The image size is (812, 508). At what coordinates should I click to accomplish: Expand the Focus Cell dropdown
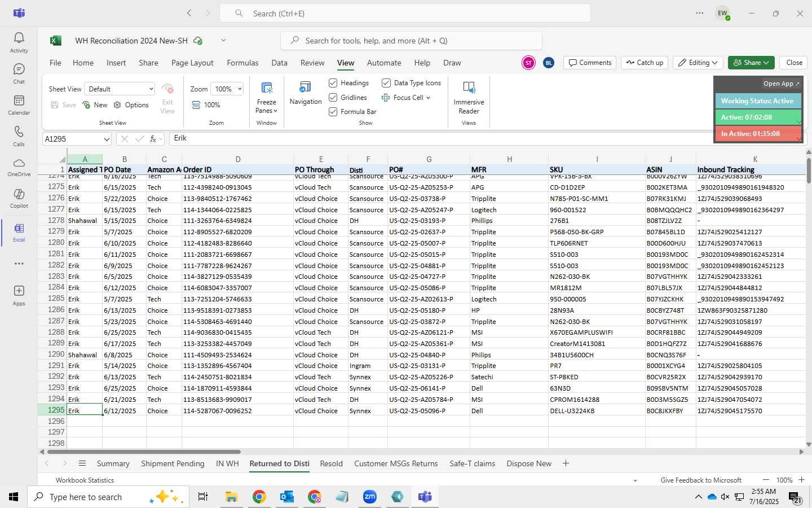point(429,98)
